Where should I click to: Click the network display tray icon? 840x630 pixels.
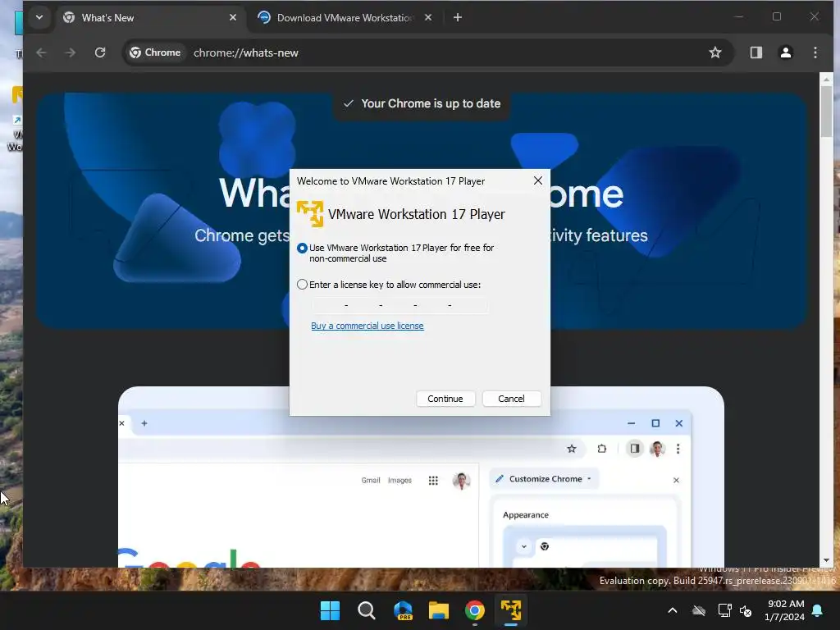724,610
